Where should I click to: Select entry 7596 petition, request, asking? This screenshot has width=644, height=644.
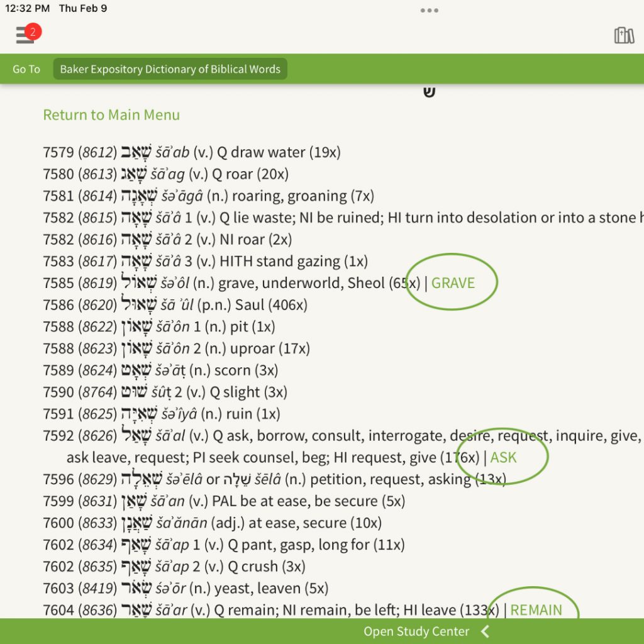click(274, 479)
